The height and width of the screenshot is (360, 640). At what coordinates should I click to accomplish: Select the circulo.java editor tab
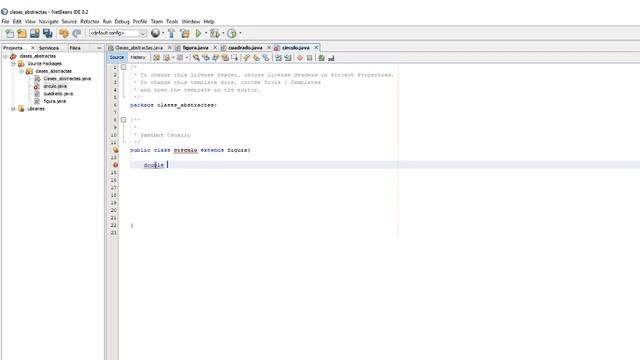[x=296, y=48]
